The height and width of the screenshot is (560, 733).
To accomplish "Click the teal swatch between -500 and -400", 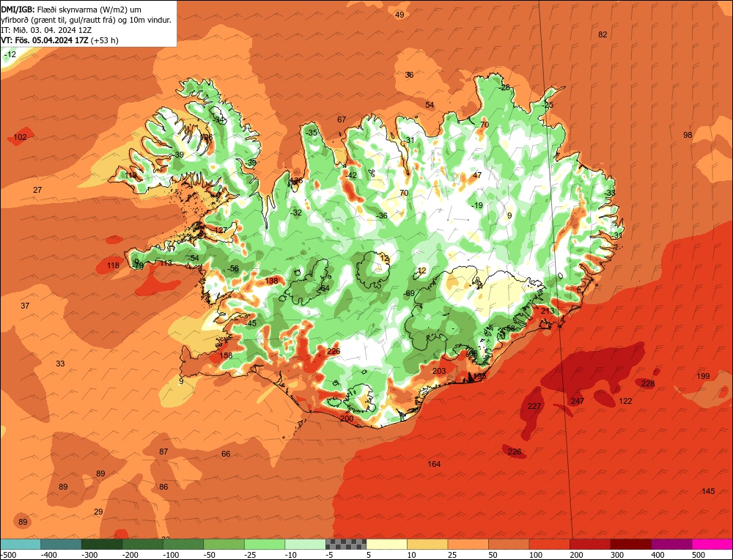I will pos(21,544).
